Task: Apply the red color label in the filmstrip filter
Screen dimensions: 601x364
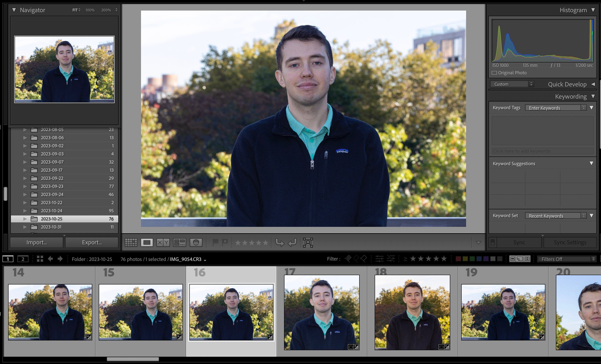Action: point(459,259)
